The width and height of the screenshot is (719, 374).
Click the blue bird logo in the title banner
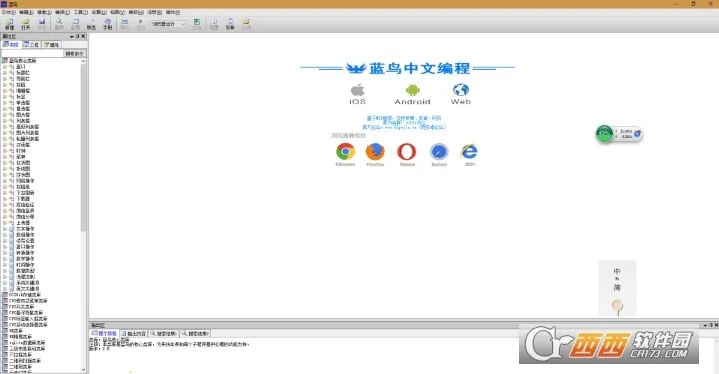pyautogui.click(x=356, y=68)
